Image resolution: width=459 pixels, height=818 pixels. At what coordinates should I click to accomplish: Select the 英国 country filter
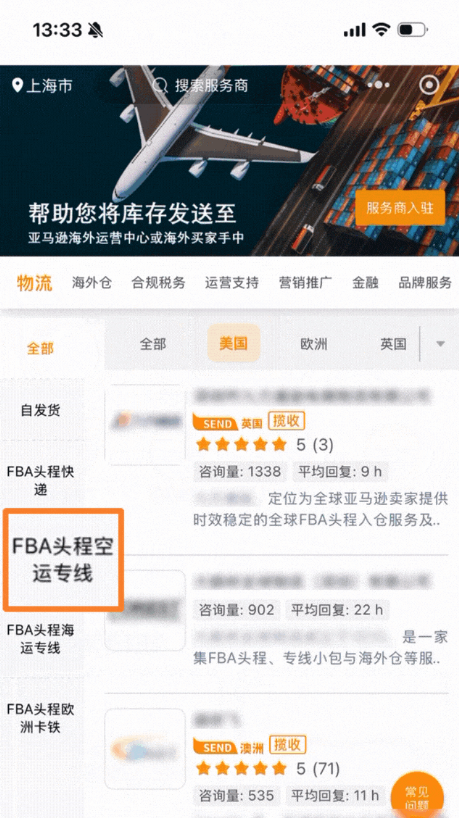click(393, 344)
